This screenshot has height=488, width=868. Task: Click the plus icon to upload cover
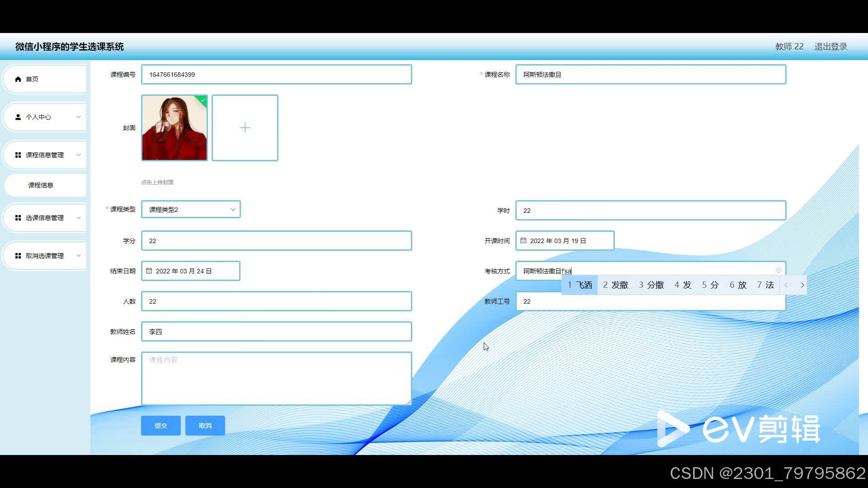[x=245, y=128]
